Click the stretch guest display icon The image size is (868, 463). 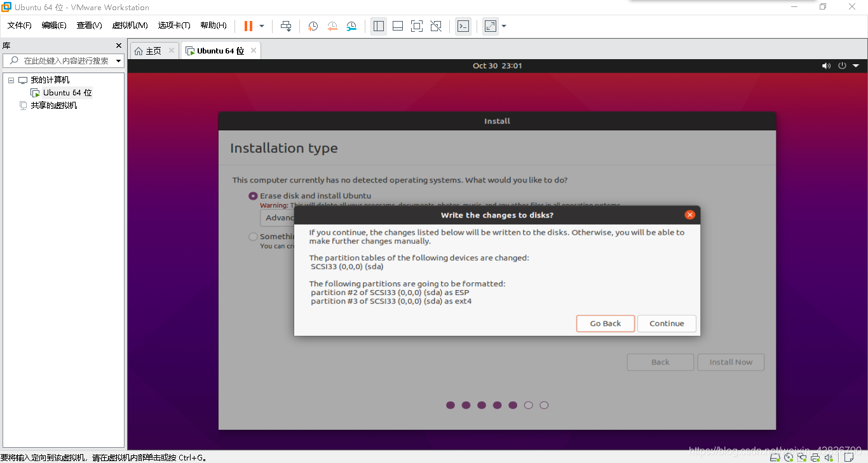[x=491, y=26]
